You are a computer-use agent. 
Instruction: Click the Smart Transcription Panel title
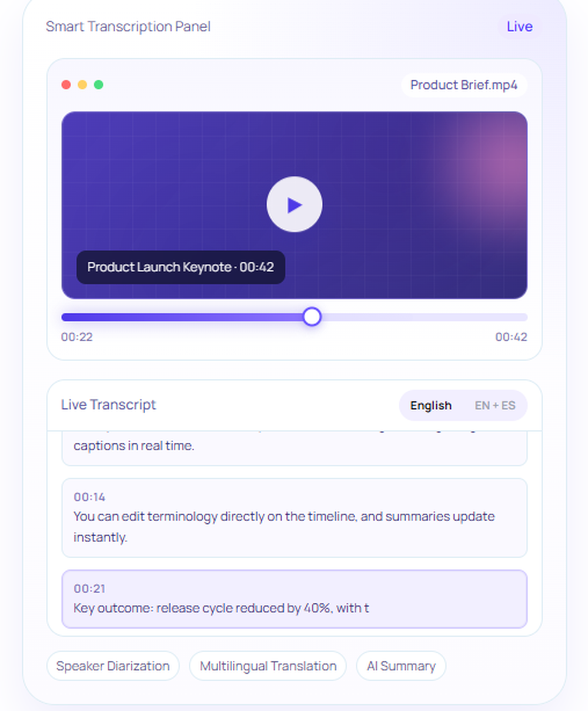coord(128,26)
